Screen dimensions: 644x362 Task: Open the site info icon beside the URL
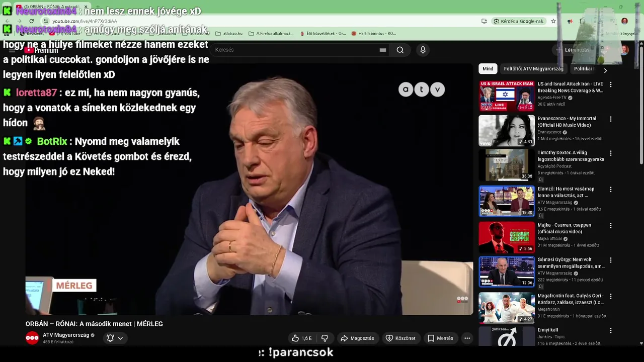click(x=46, y=21)
